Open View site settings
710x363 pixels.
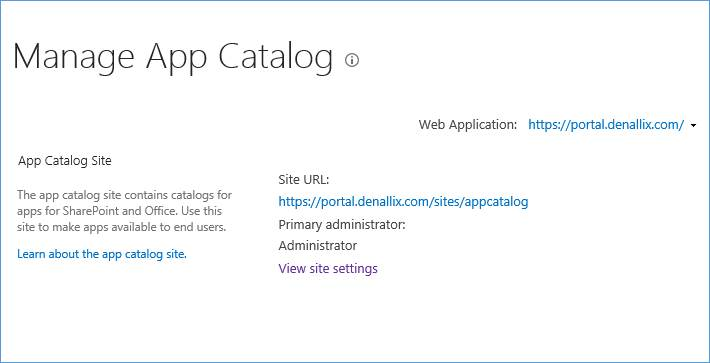pyautogui.click(x=328, y=269)
